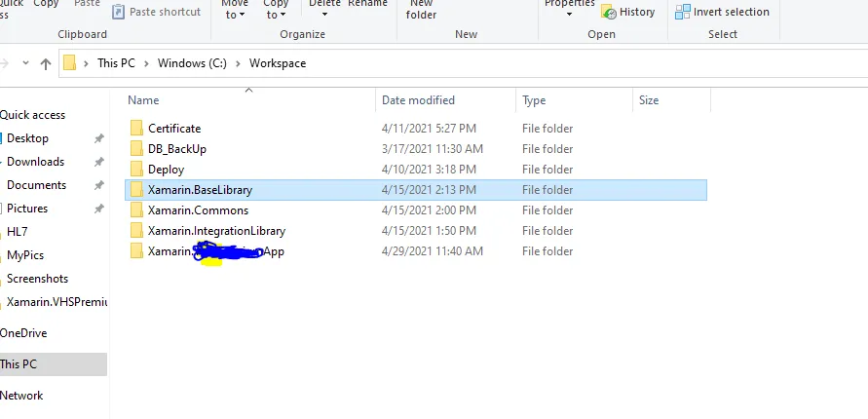Screen dimensions: 868x419
Task: Sort by Date modified column
Action: [x=419, y=100]
